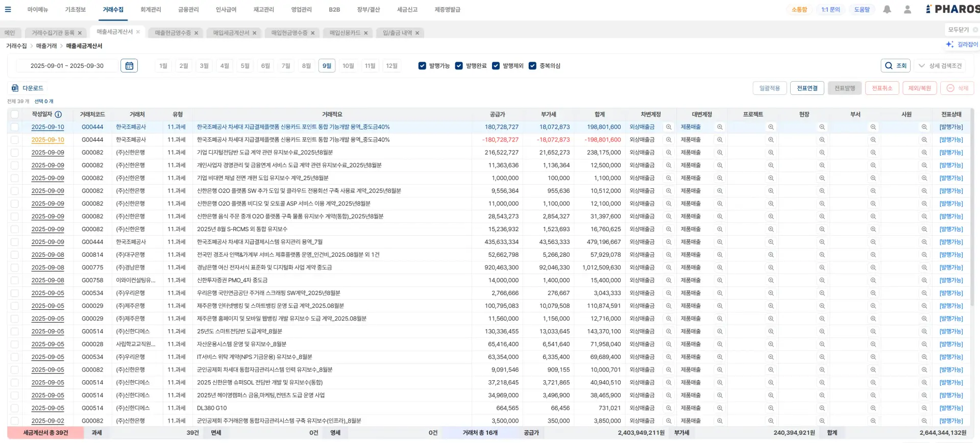Open the hamburger menu icon
This screenshot has height=443, width=980.
(8, 9)
